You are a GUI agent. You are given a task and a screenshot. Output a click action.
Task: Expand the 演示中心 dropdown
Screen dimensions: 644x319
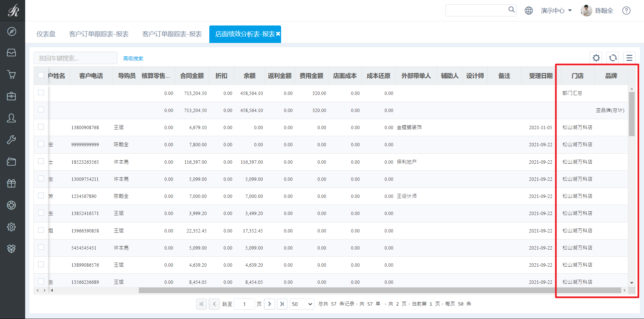tap(556, 11)
